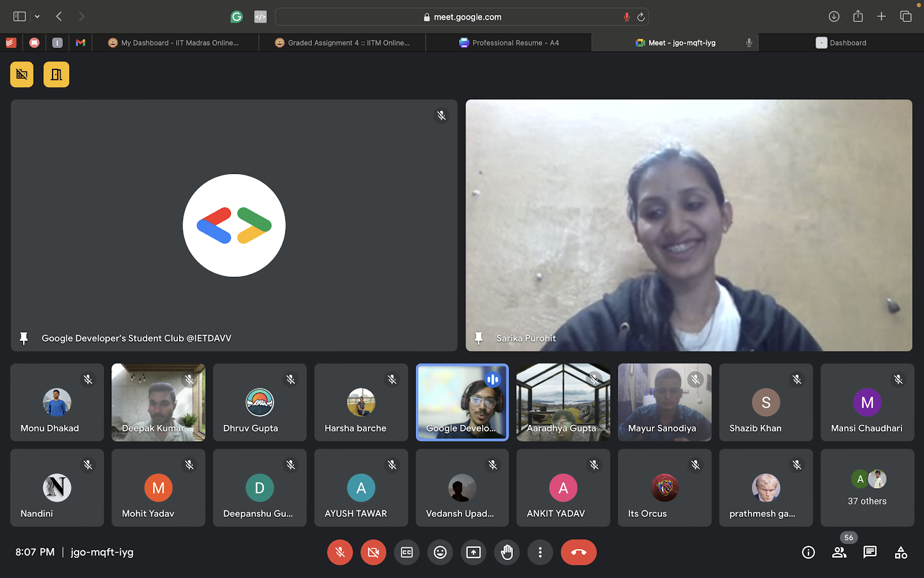
Task: Switch to Graded Assignment 4 tab
Action: (342, 43)
